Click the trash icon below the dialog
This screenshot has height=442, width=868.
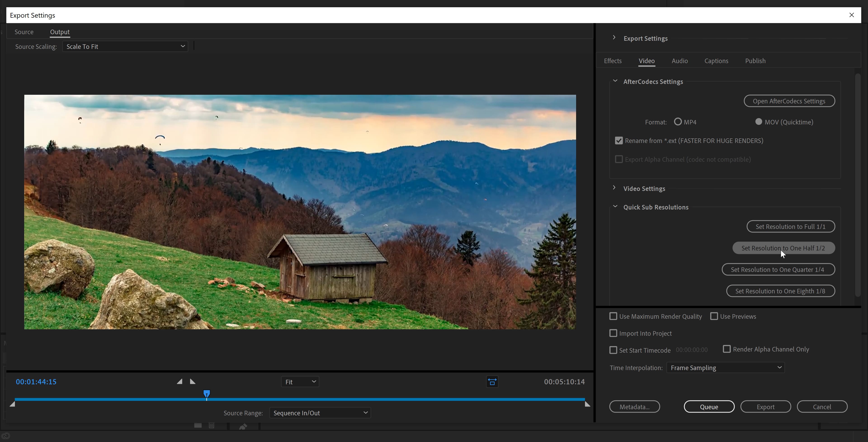pyautogui.click(x=211, y=425)
